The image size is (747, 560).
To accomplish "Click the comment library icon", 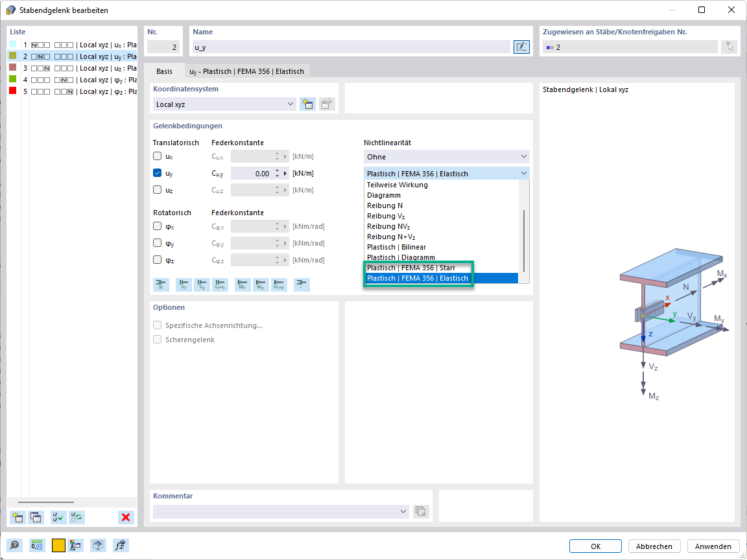I will pyautogui.click(x=421, y=511).
